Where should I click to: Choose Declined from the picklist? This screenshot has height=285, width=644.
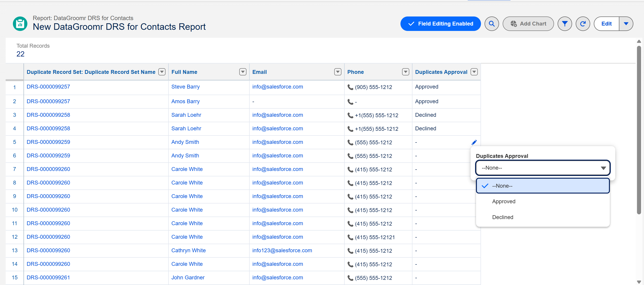(502, 217)
